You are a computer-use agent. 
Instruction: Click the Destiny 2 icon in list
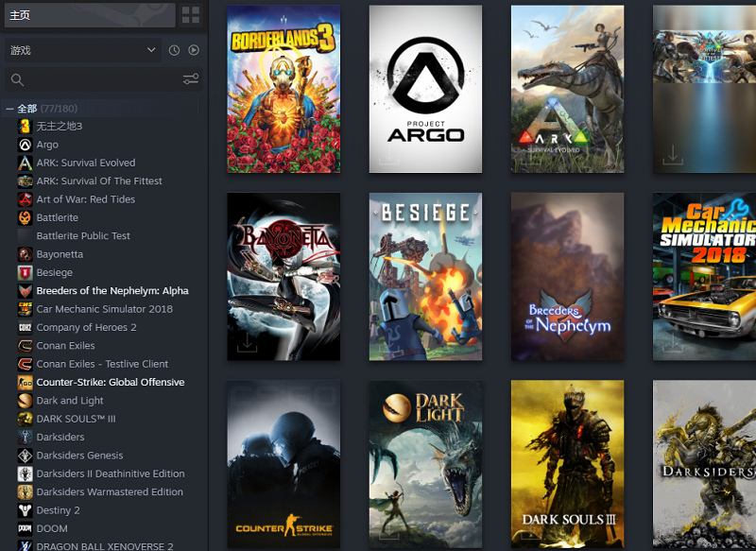point(26,510)
